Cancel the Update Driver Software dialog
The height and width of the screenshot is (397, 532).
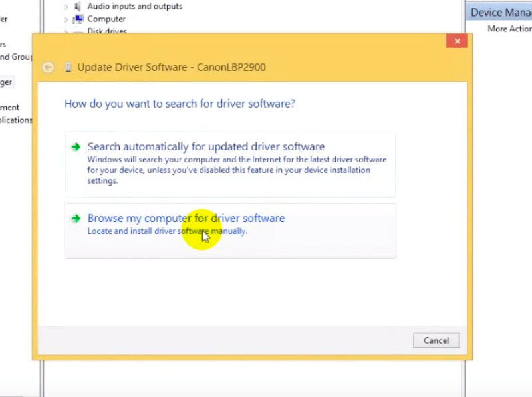tap(436, 340)
